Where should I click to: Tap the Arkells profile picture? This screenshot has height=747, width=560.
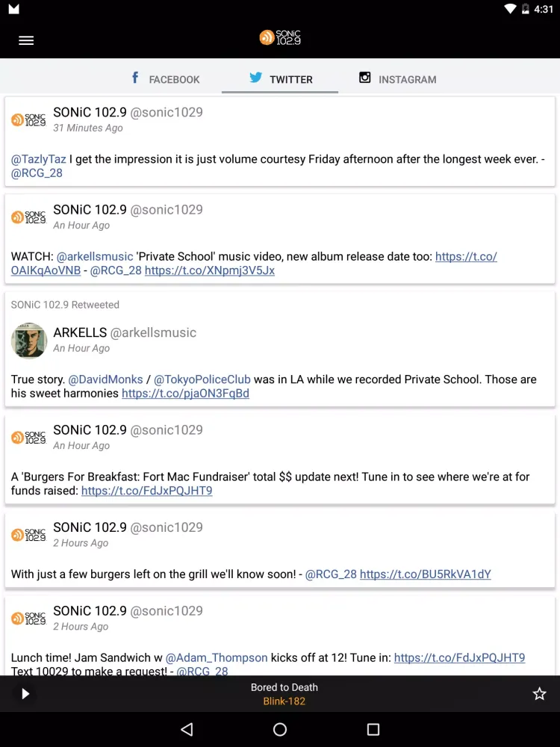(x=29, y=341)
